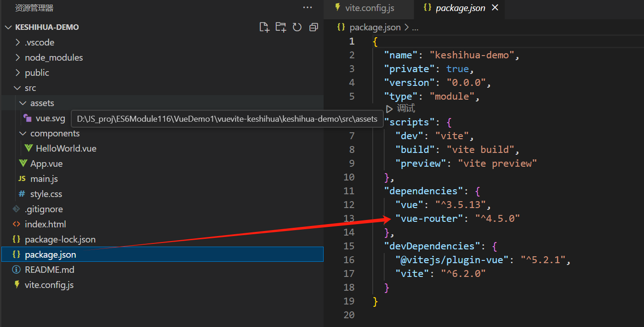
Task: Open App.vue in the explorer
Action: tap(162, 163)
